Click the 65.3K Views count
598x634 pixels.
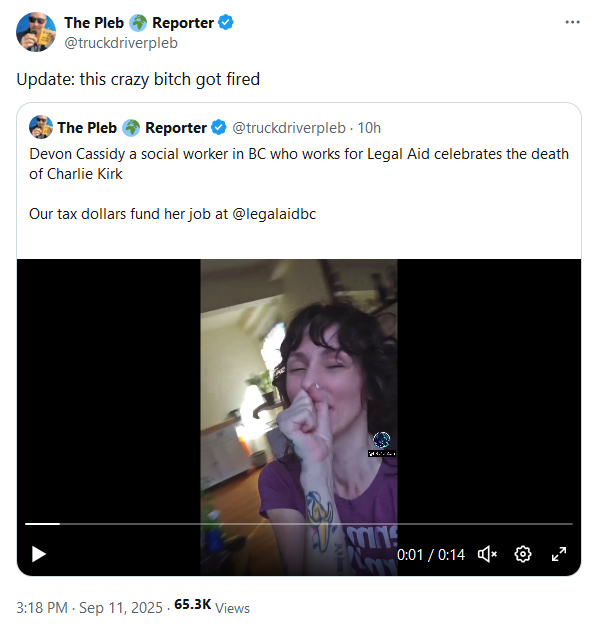(212, 607)
